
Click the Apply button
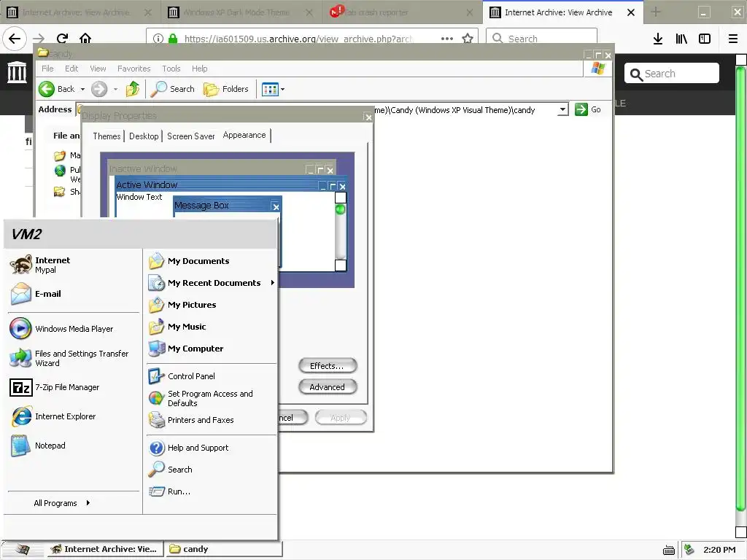click(341, 418)
